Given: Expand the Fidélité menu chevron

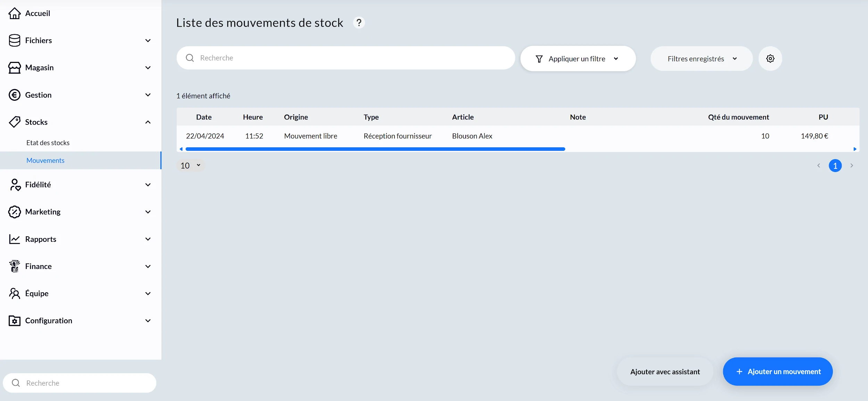Looking at the screenshot, I should [x=148, y=185].
